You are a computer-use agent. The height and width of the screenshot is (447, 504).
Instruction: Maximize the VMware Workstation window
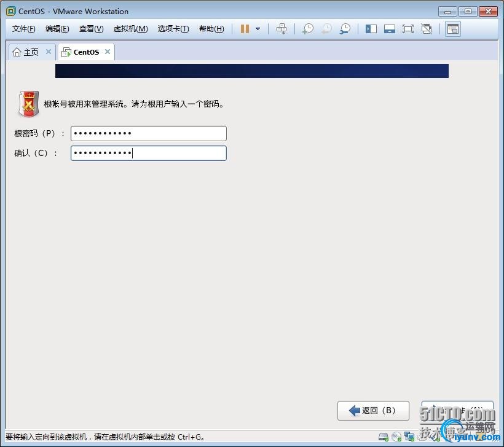(468, 12)
